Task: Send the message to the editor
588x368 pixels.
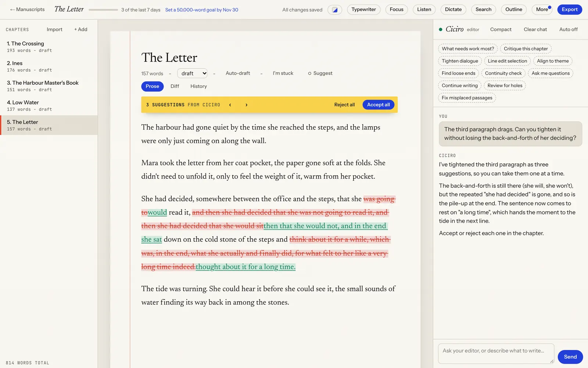Action: [570, 357]
